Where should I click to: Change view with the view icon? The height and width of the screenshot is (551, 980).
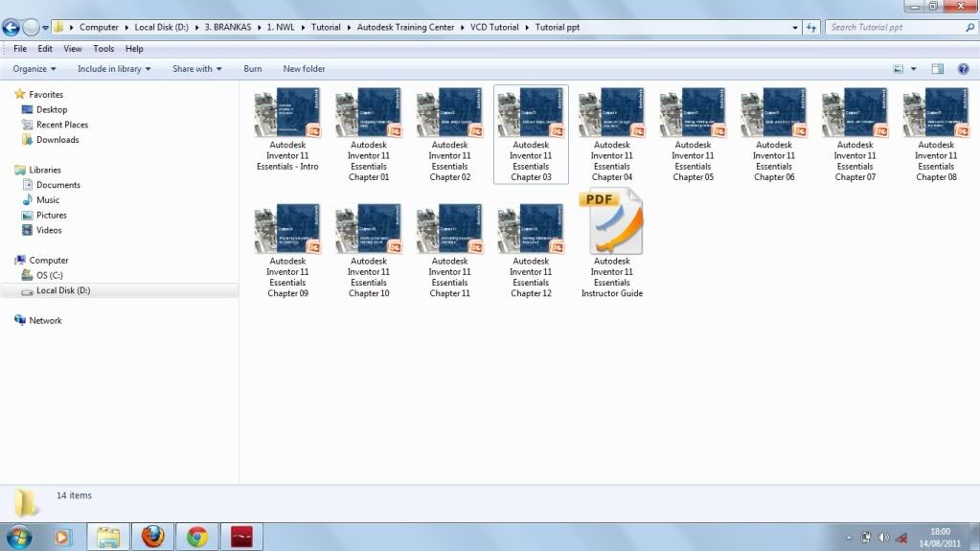click(899, 69)
